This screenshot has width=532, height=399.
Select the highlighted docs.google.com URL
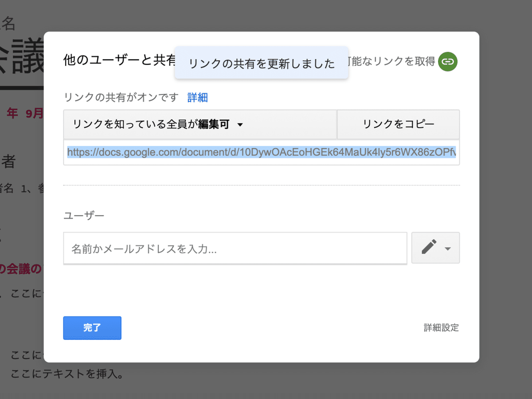pos(262,152)
